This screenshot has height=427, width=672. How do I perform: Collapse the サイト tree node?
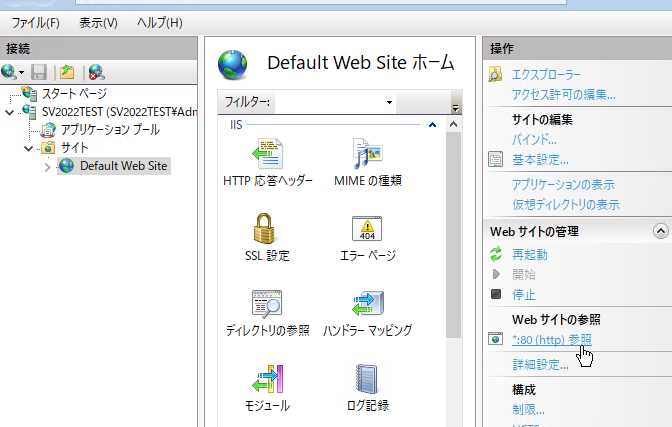pyautogui.click(x=28, y=148)
